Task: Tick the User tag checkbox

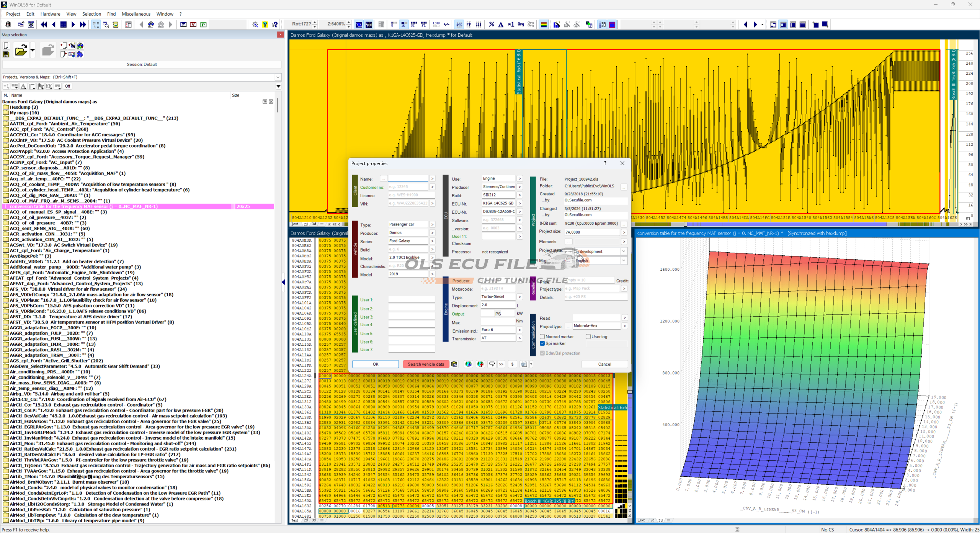Action: (588, 337)
